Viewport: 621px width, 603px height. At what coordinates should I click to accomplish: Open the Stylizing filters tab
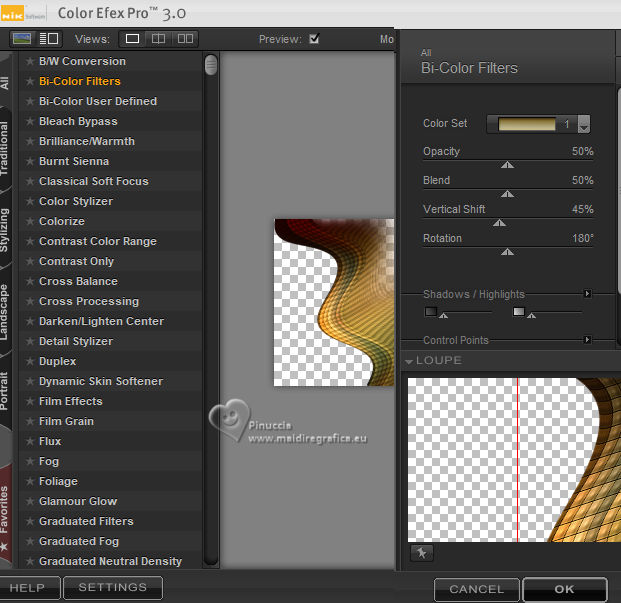(5, 230)
